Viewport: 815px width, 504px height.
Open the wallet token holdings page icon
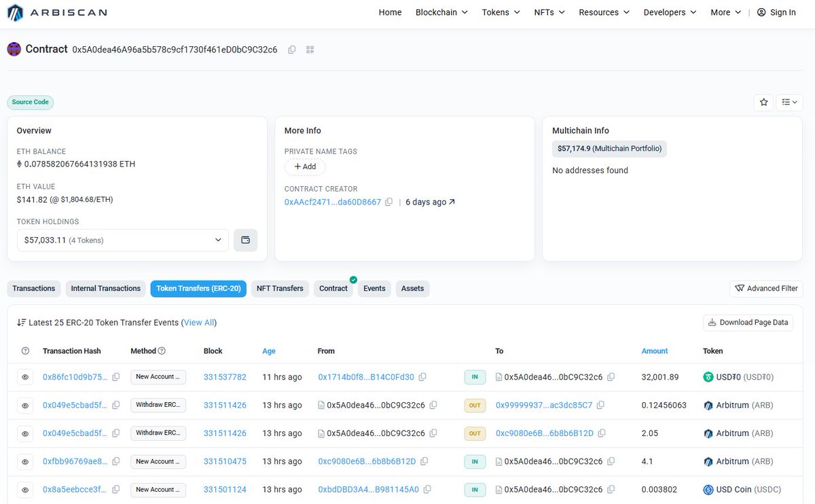(246, 240)
